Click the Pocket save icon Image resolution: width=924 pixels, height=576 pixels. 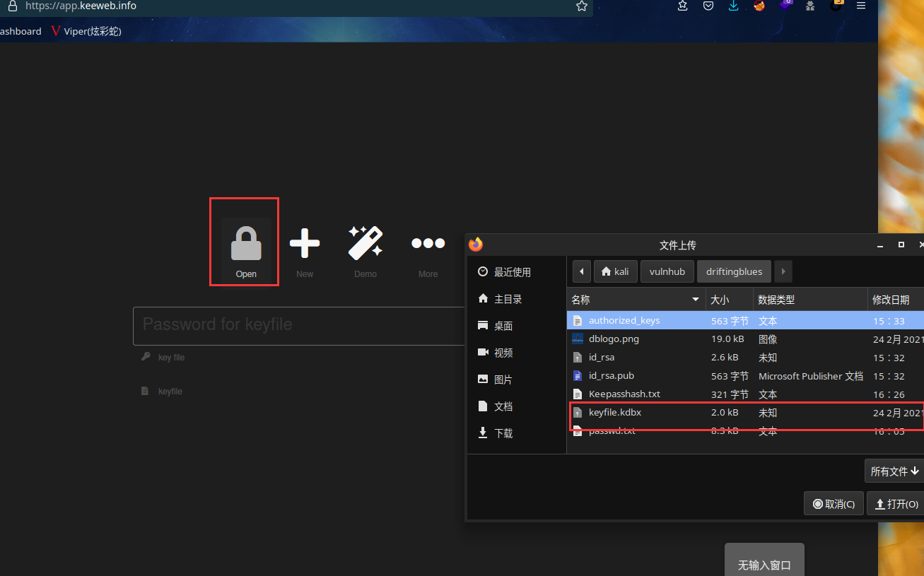(708, 6)
